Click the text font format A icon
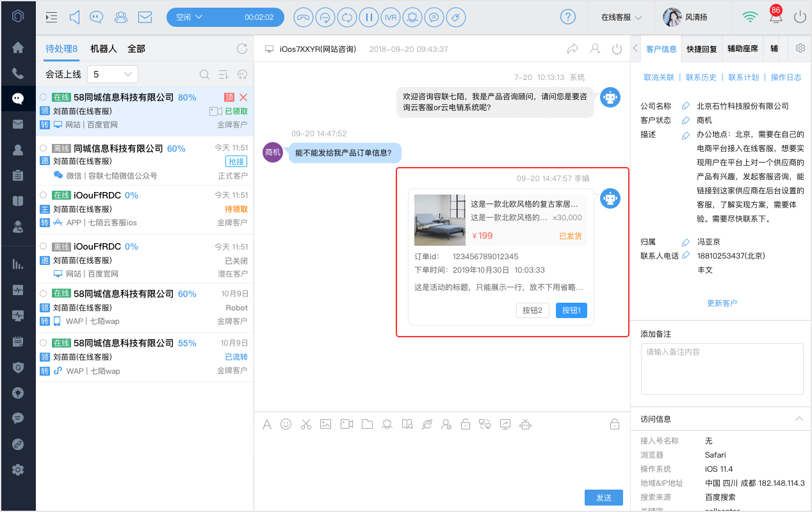812x512 pixels. pyautogui.click(x=267, y=424)
